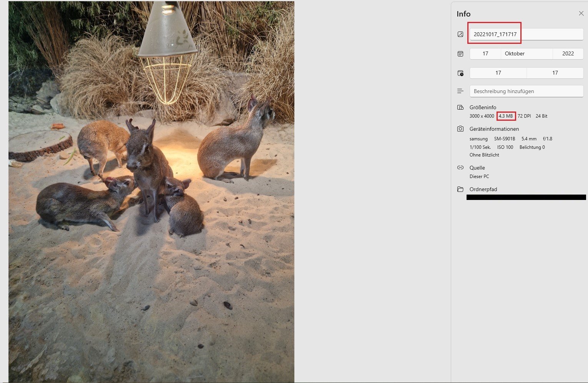The image size is (588, 383).
Task: Click the photo of the animals
Action: pos(151,191)
